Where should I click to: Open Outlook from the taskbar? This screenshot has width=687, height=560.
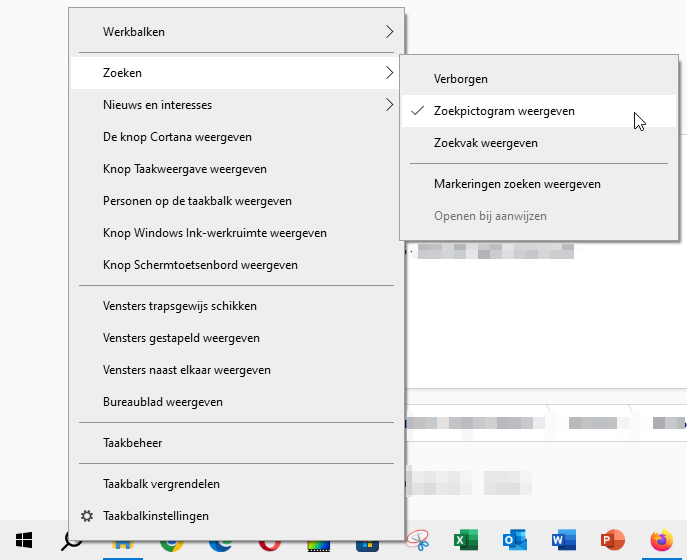514,541
